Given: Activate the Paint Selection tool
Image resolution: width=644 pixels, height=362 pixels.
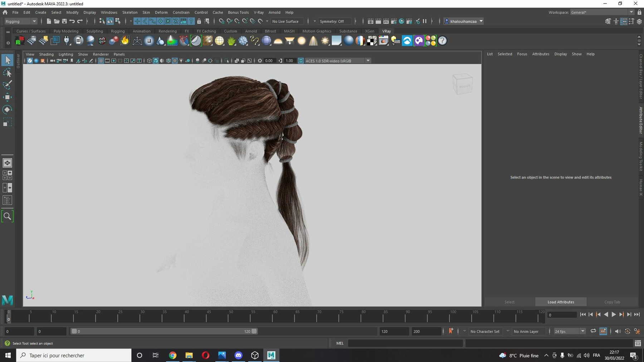Looking at the screenshot, I should [7, 85].
